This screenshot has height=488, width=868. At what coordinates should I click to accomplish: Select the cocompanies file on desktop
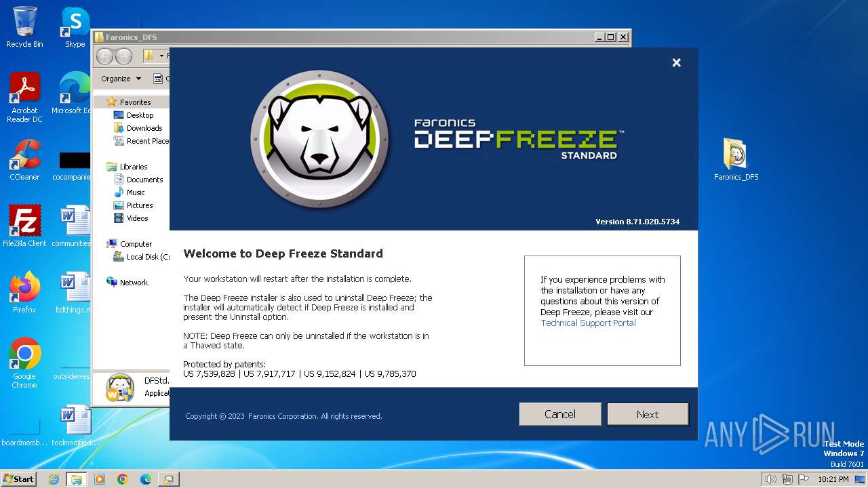(x=71, y=166)
